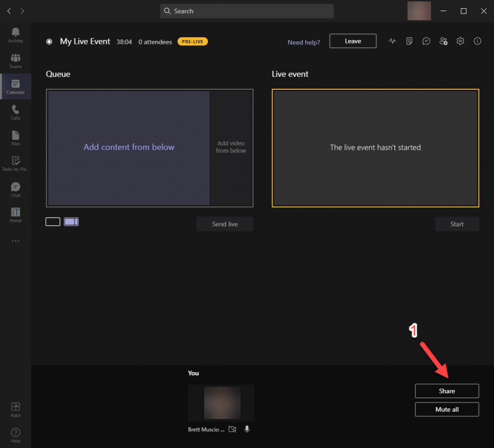
Task: Click the Need help? link
Action: 303,42
